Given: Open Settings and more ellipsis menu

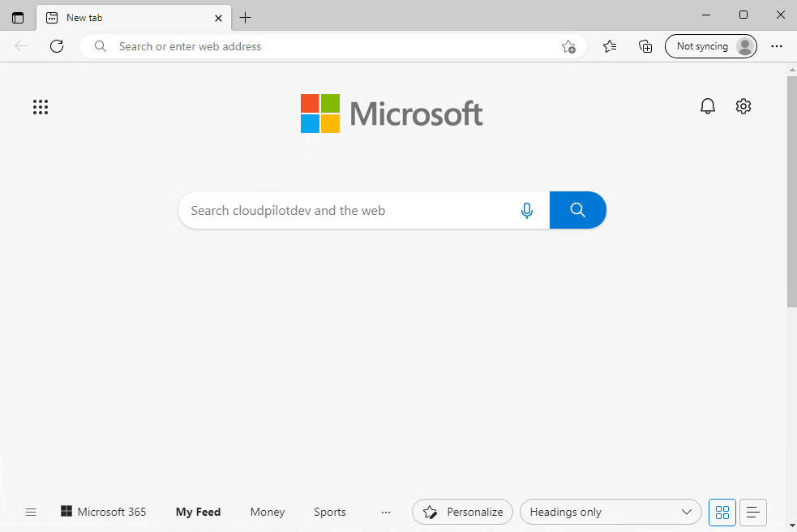Looking at the screenshot, I should [x=777, y=46].
